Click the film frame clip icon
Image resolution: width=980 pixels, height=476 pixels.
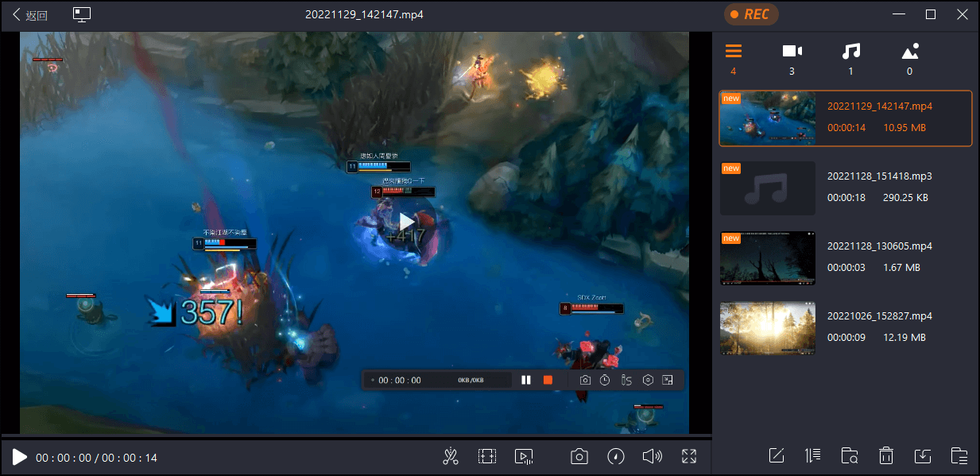[486, 456]
